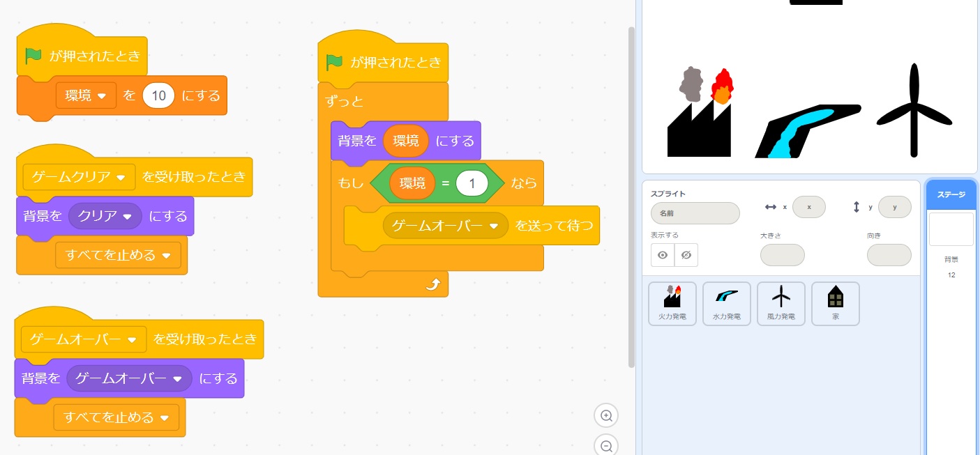This screenshot has width=980, height=455.
Task: Click the burning factory on the stage
Action: pyautogui.click(x=700, y=115)
